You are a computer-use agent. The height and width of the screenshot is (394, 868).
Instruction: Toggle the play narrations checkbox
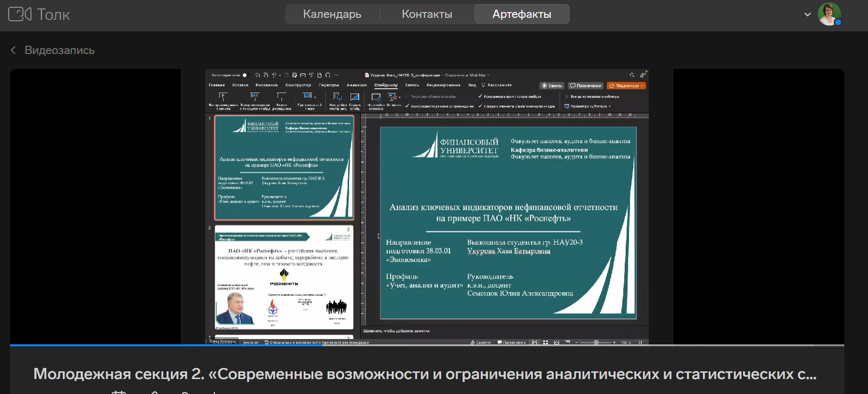click(407, 106)
